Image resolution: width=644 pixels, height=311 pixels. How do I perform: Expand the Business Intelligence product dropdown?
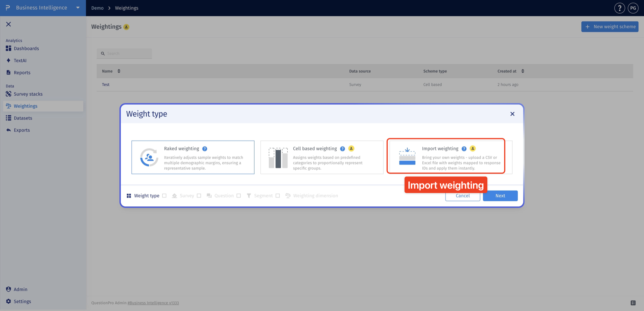click(x=78, y=8)
